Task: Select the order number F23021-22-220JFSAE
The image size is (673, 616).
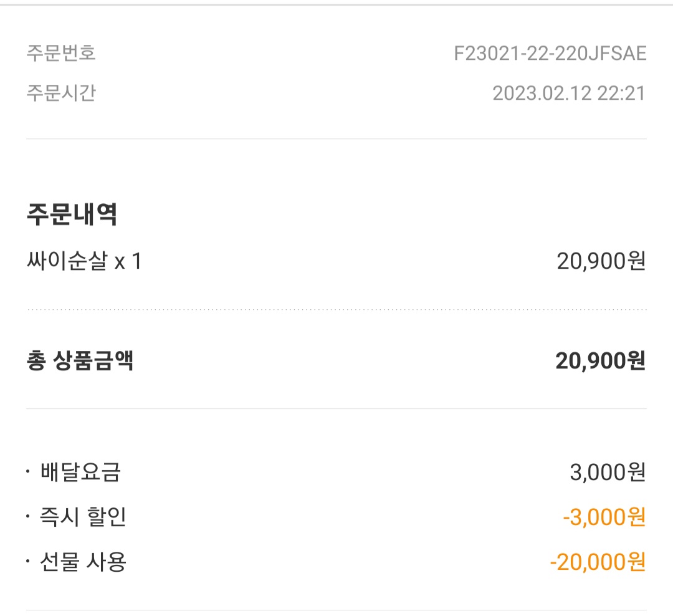Action: [550, 54]
